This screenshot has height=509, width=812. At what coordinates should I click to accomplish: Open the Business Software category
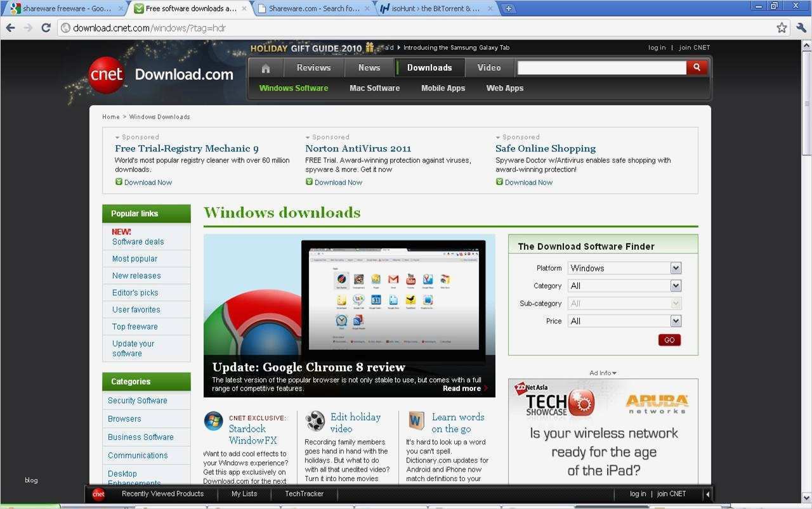click(x=141, y=437)
